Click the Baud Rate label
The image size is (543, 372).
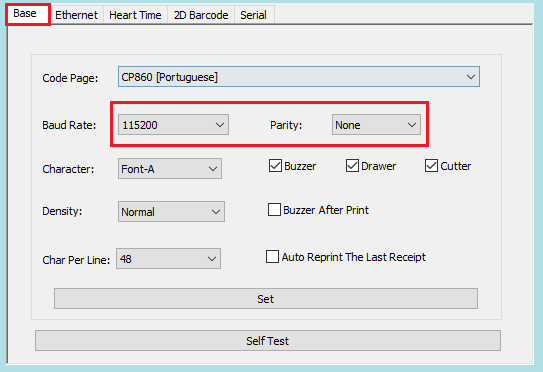pyautogui.click(x=69, y=125)
